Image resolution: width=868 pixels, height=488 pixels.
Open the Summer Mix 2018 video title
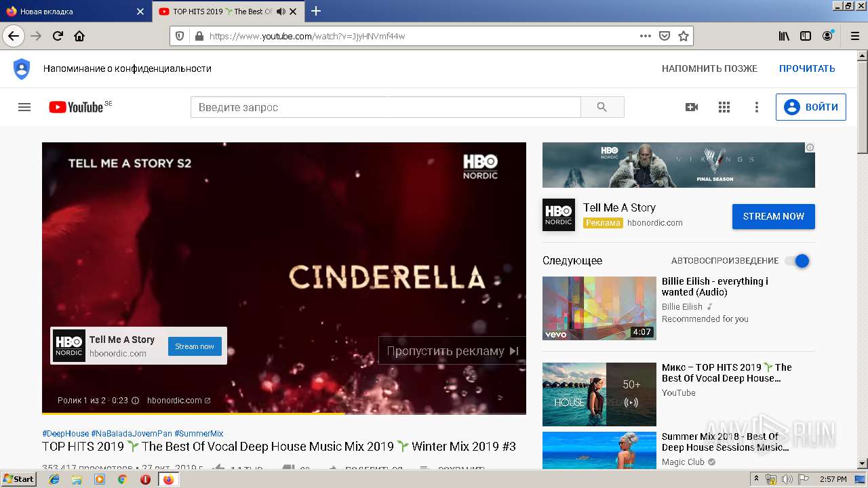click(725, 442)
